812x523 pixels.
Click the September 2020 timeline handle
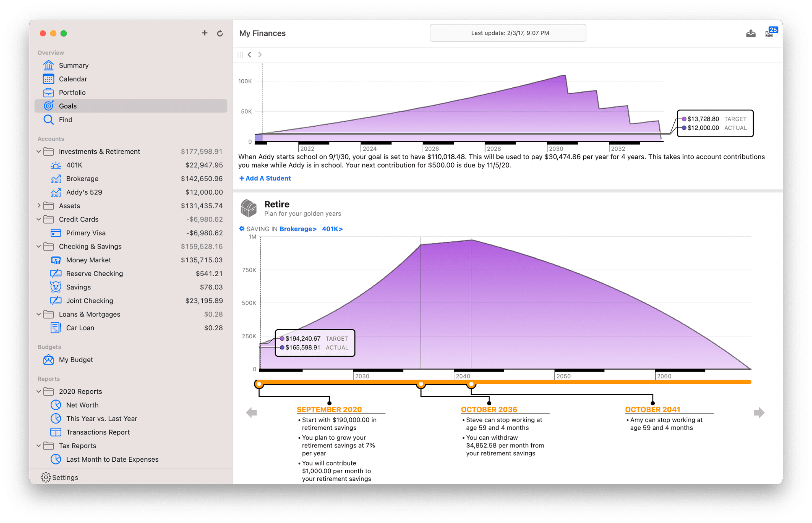(x=259, y=384)
